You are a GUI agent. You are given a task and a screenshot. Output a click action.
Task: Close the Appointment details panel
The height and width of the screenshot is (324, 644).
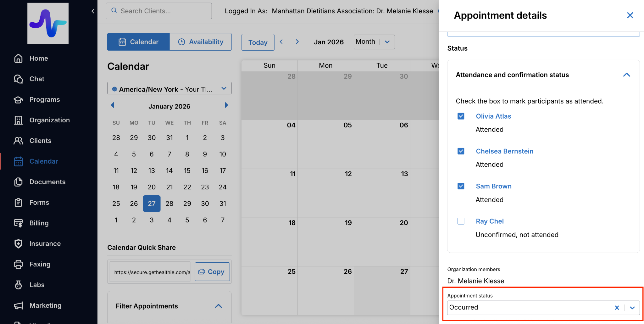click(630, 15)
